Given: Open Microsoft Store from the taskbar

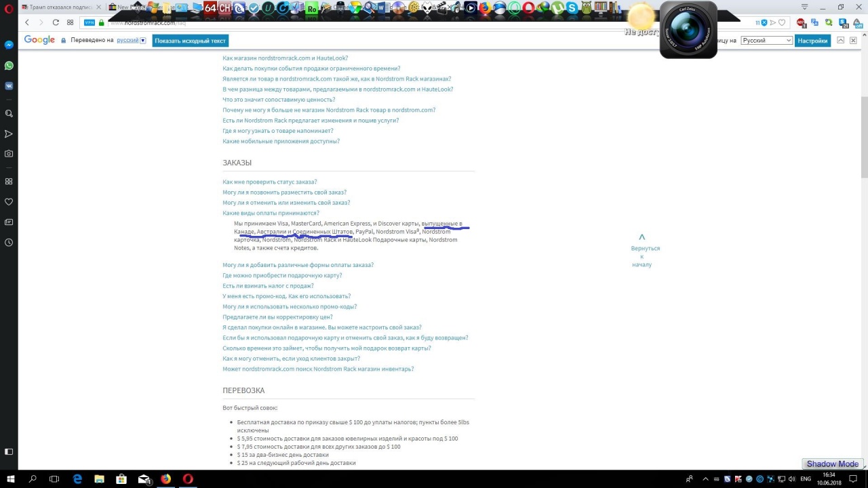Looking at the screenshot, I should click(122, 479).
